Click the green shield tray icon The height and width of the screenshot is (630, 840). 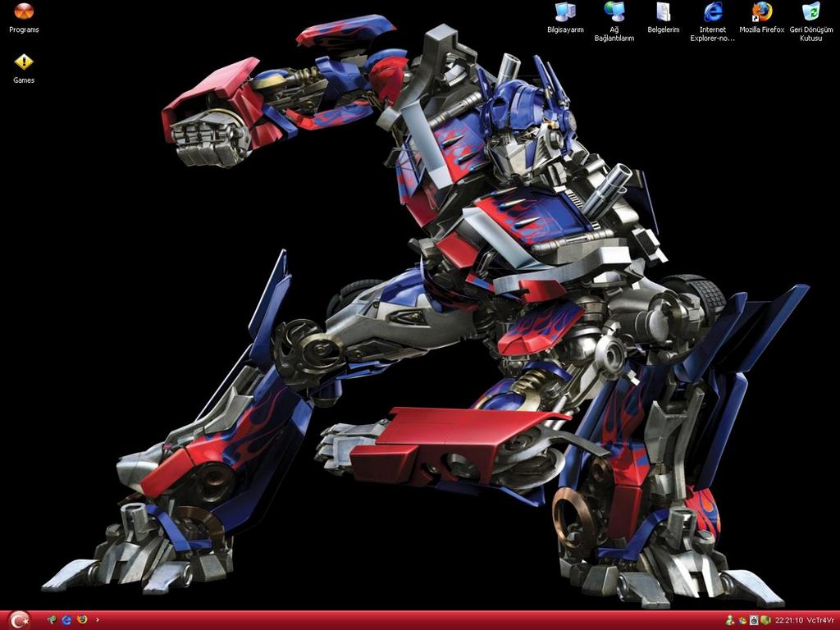(765, 620)
